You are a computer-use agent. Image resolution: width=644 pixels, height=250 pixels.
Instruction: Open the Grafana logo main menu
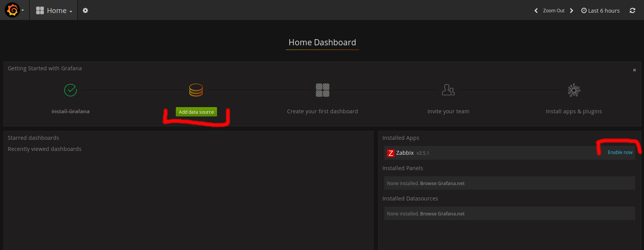click(x=13, y=10)
